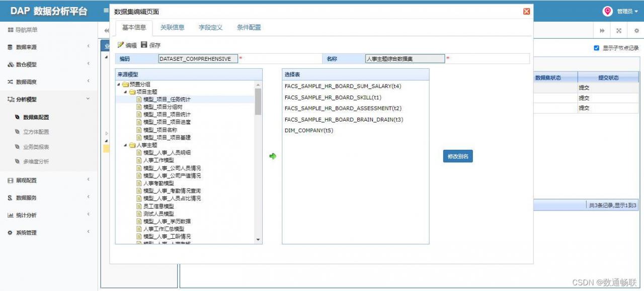Expand the 数仓模型 sidebar chevron

click(88, 64)
